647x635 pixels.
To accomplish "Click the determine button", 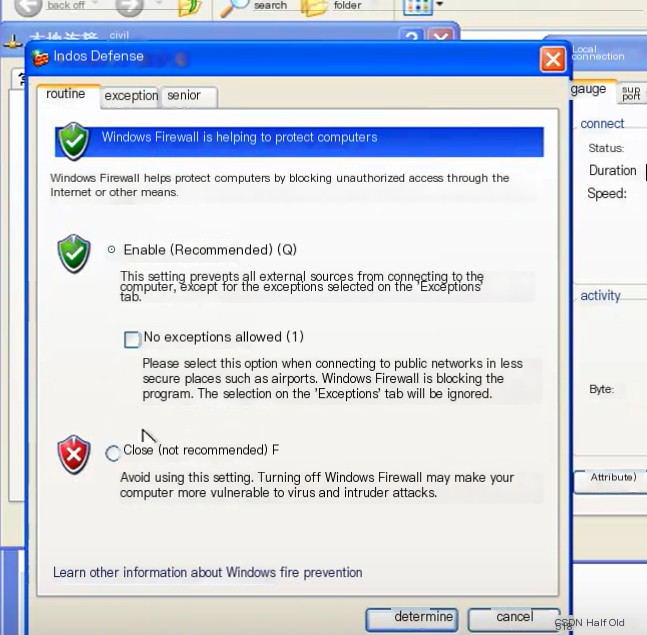I will click(412, 618).
